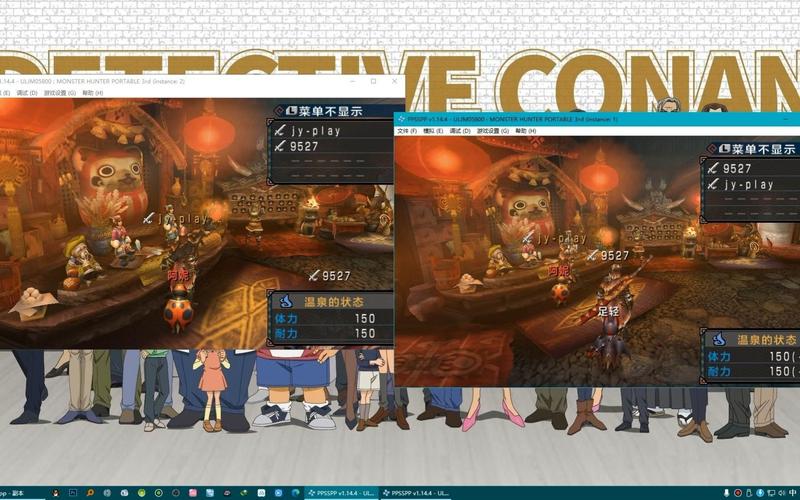Open the network tray icon

[771, 493]
